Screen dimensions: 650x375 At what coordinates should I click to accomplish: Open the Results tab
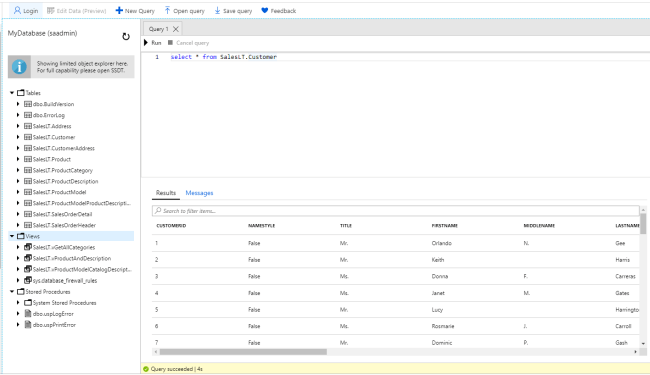166,193
